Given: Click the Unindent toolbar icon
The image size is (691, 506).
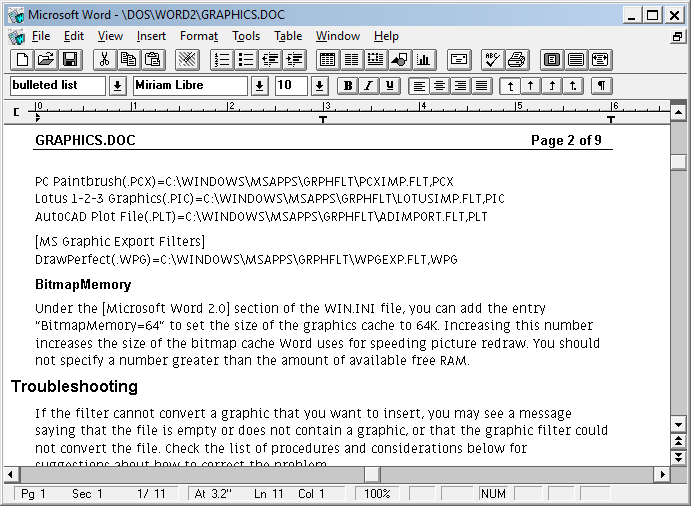Looking at the screenshot, I should 270,60.
